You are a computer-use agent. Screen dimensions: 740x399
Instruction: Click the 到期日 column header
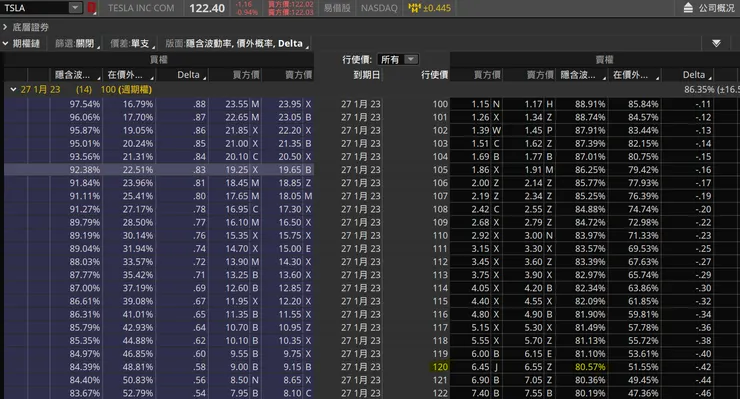[366, 75]
